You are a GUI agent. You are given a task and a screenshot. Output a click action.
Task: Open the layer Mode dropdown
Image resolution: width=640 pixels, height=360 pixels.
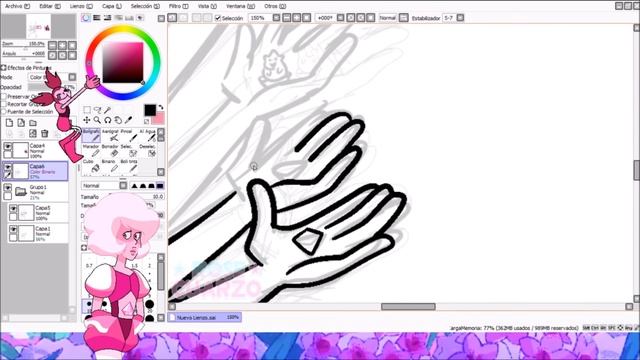click(72, 77)
